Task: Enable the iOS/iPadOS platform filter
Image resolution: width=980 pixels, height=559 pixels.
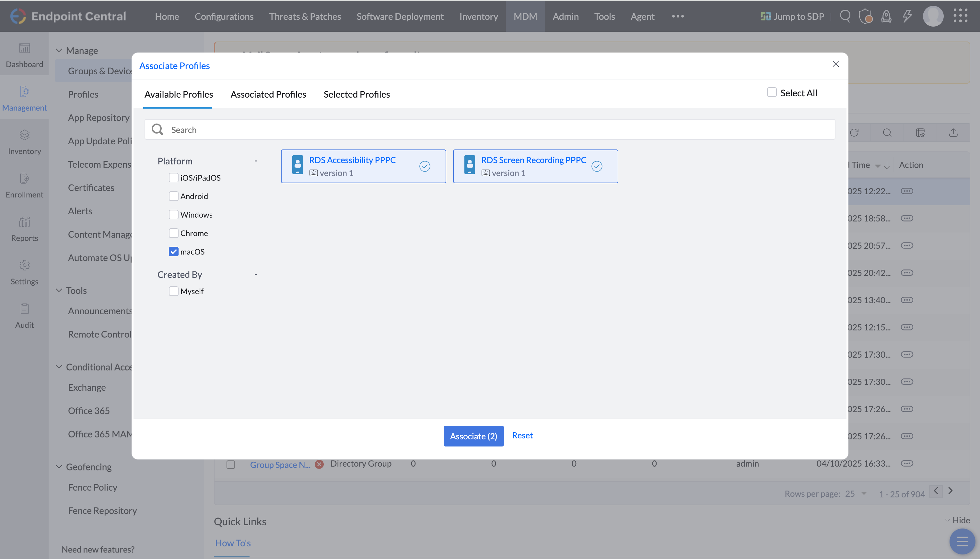Action: (x=173, y=177)
